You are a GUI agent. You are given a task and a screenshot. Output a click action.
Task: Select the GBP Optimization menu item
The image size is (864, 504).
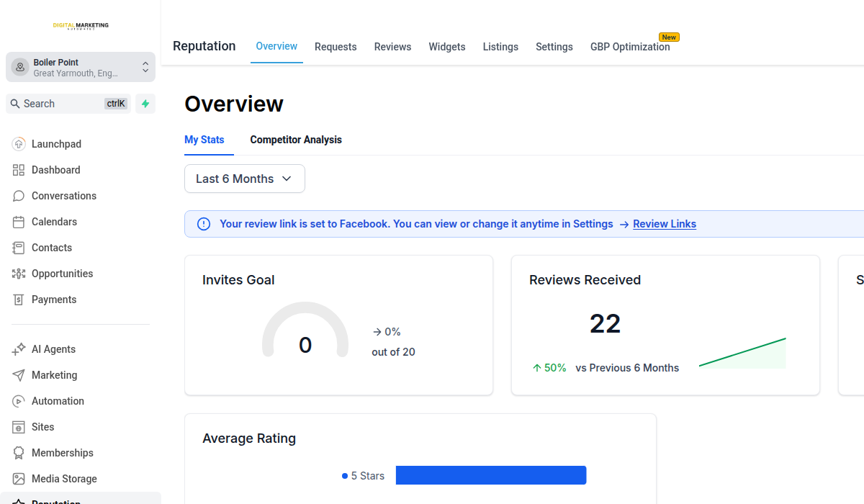click(x=629, y=46)
